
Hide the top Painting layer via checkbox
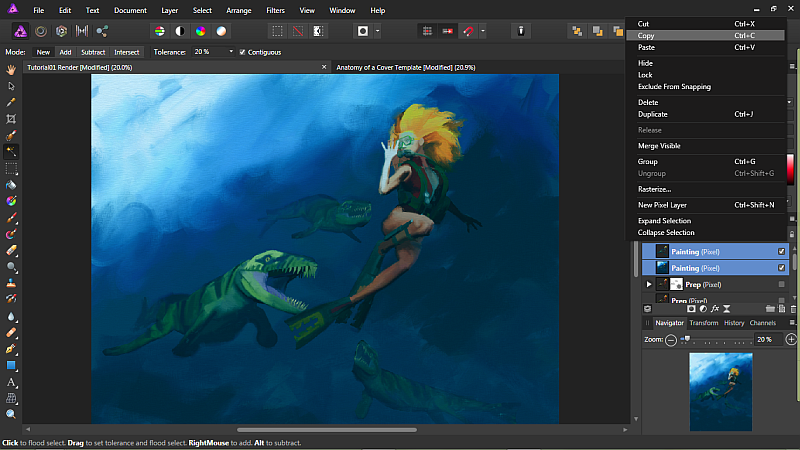point(782,252)
